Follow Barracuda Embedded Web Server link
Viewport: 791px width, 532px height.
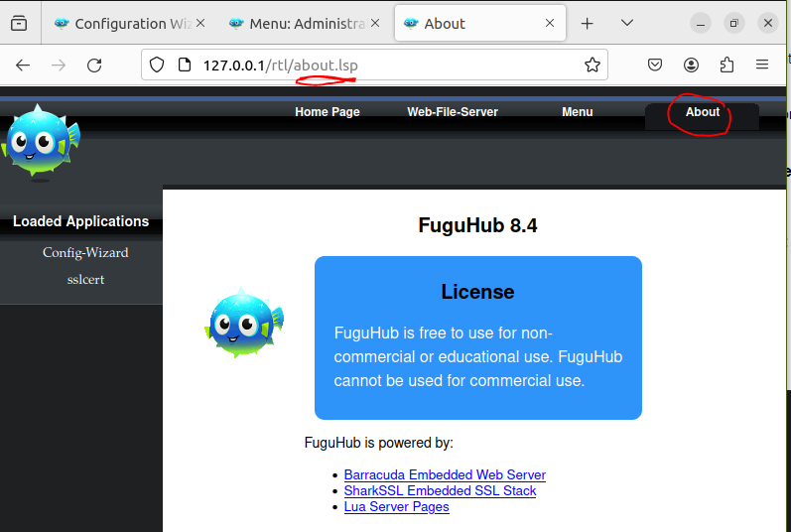[445, 475]
